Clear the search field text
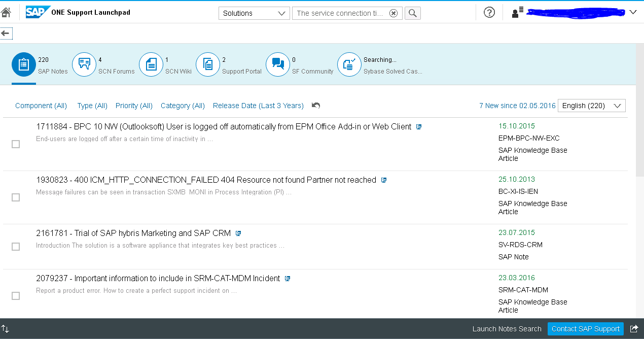 pyautogui.click(x=393, y=13)
